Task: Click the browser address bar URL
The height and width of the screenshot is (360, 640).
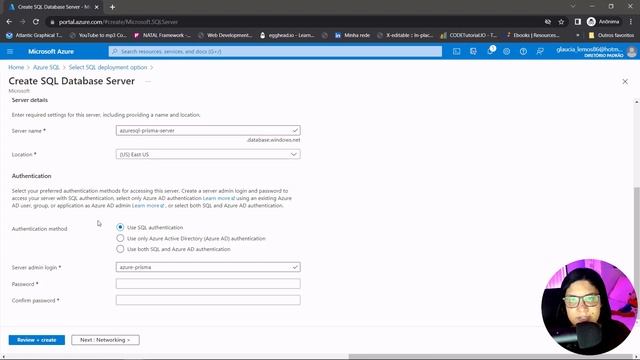Action: coord(118,22)
